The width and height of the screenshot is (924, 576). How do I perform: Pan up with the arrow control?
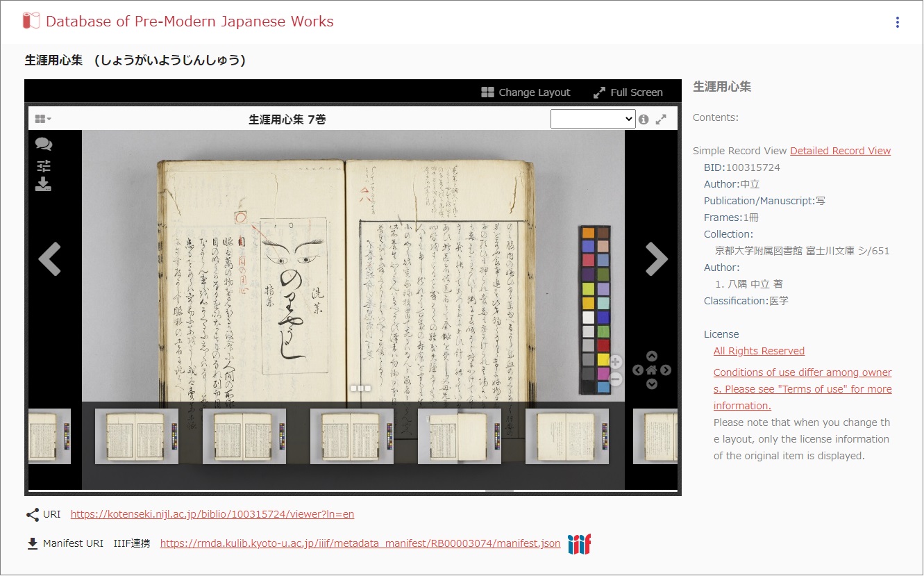[x=651, y=356]
